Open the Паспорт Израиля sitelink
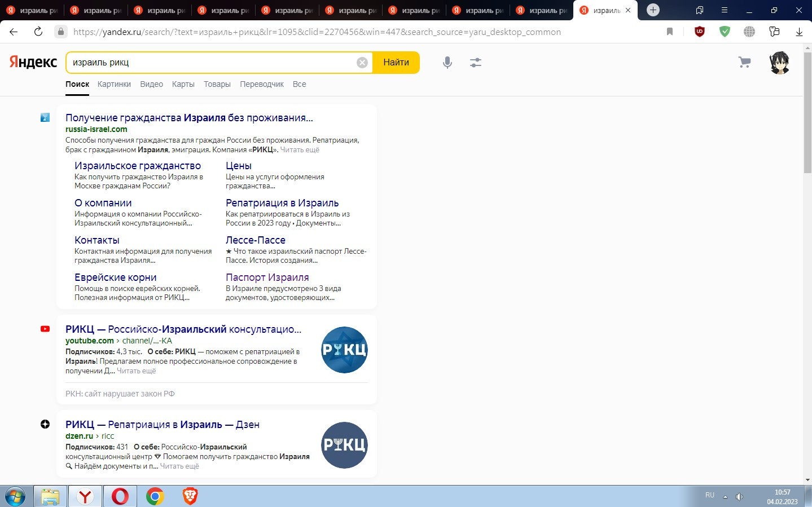This screenshot has height=507, width=812. (267, 277)
